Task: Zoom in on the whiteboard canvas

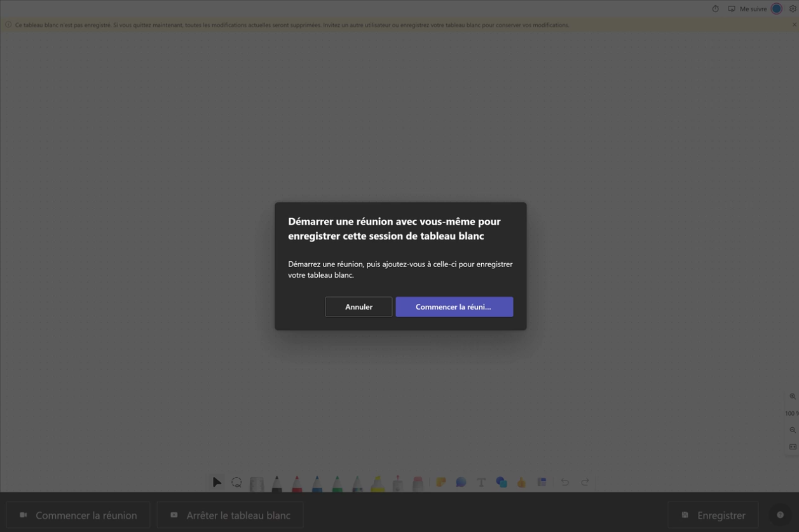Action: tap(792, 396)
